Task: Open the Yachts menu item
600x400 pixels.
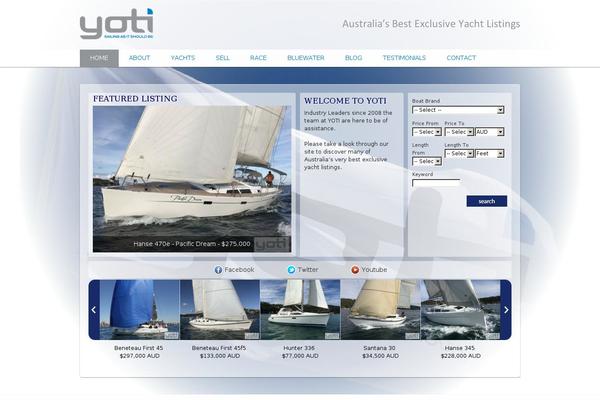Action: pyautogui.click(x=183, y=58)
